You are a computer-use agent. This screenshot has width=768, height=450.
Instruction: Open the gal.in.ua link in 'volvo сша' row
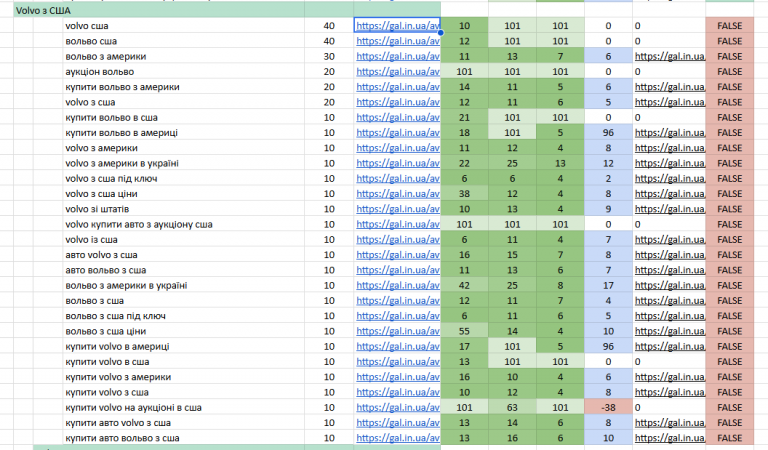398,26
